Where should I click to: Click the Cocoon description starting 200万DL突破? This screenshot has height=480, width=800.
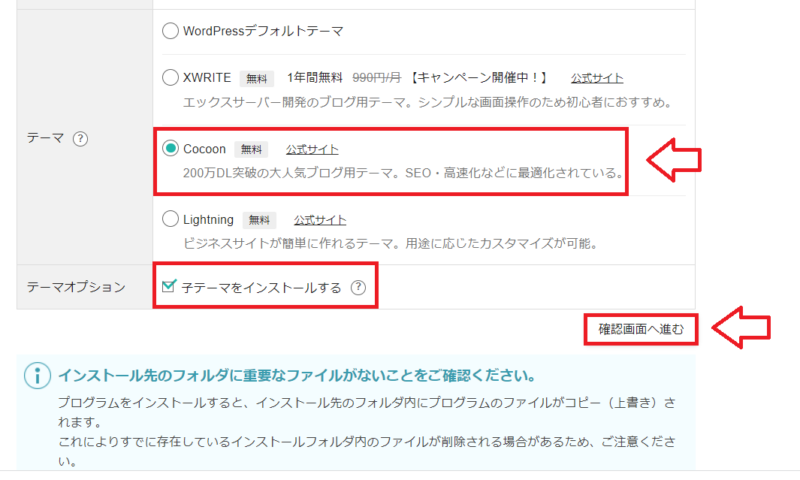[x=403, y=173]
